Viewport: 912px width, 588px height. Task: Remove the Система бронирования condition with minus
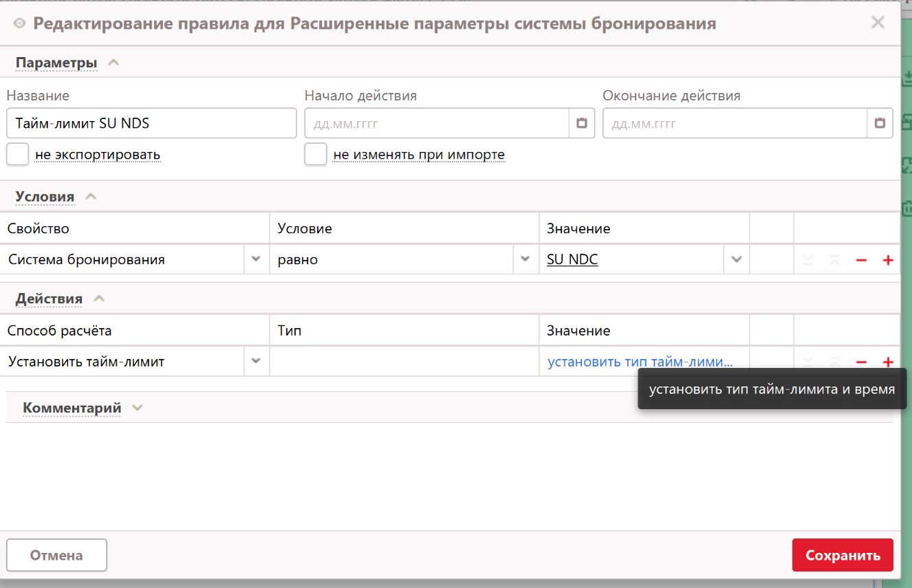pyautogui.click(x=860, y=260)
